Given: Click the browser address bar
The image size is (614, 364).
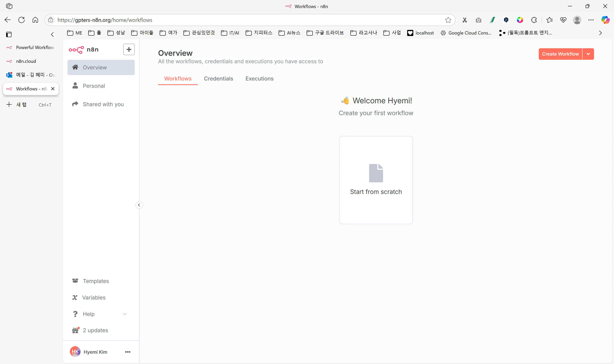Looking at the screenshot, I should pyautogui.click(x=246, y=20).
